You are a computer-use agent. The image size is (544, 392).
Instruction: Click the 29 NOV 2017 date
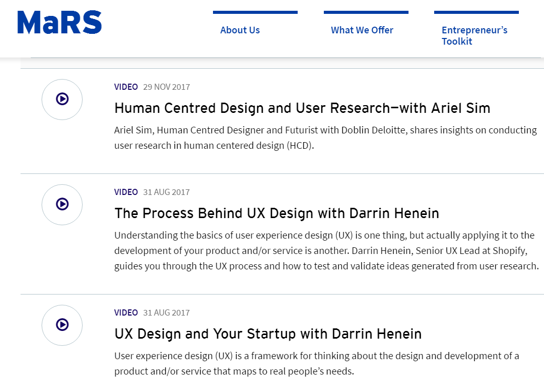tap(166, 87)
